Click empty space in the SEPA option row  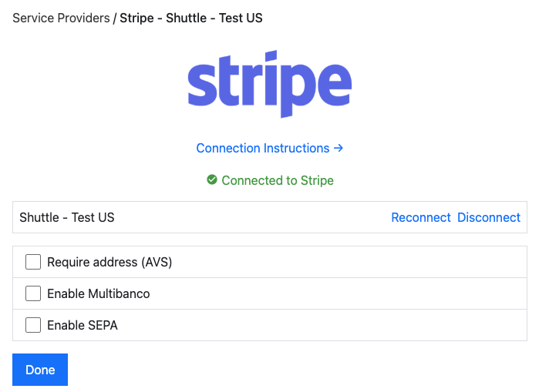point(324,325)
